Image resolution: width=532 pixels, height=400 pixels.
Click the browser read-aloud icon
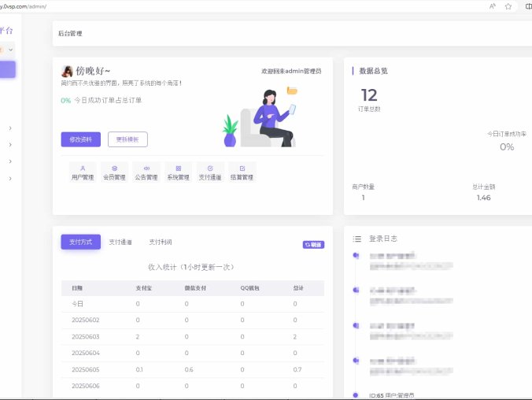pos(493,6)
